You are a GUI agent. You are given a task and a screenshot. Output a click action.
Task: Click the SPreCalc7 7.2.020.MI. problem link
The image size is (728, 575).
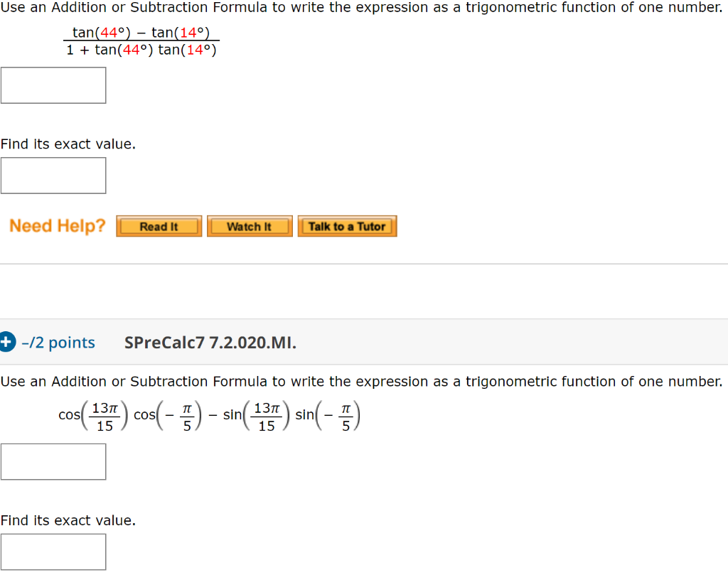210,342
